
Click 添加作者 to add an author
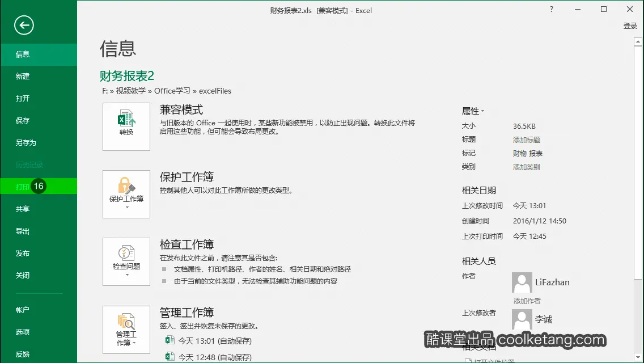pos(527,301)
